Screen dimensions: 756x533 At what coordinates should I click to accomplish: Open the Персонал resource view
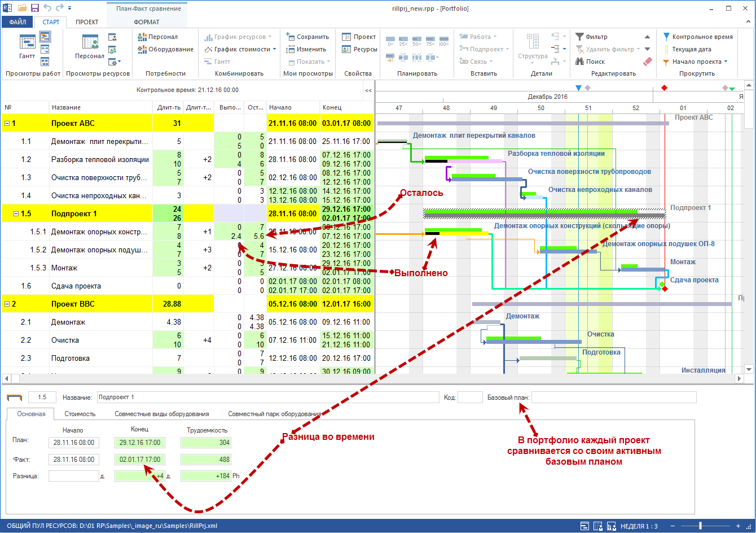pyautogui.click(x=90, y=47)
